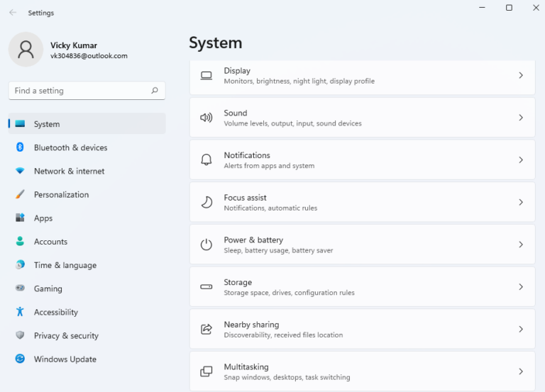Open the Privacy & security section
545x392 pixels.
point(66,336)
